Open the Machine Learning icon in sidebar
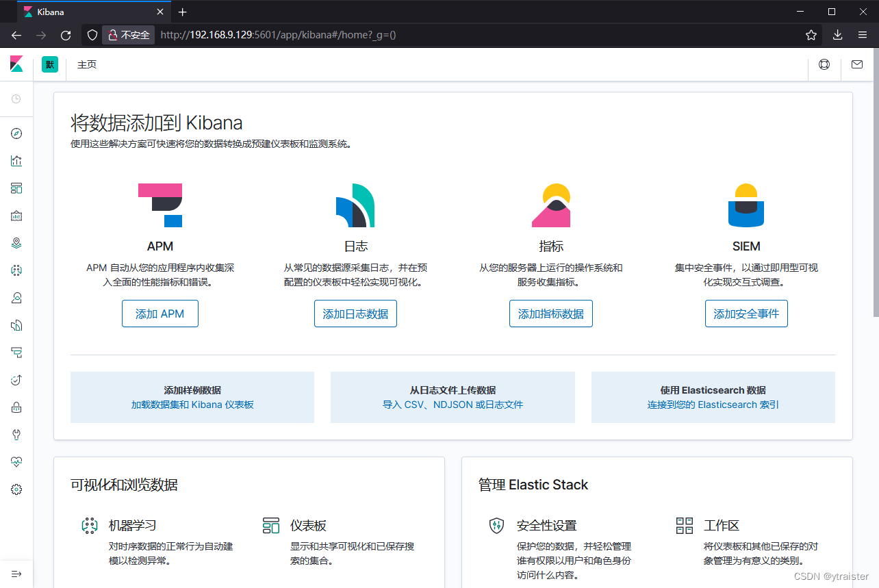Viewport: 879px width, 588px height. (x=16, y=270)
